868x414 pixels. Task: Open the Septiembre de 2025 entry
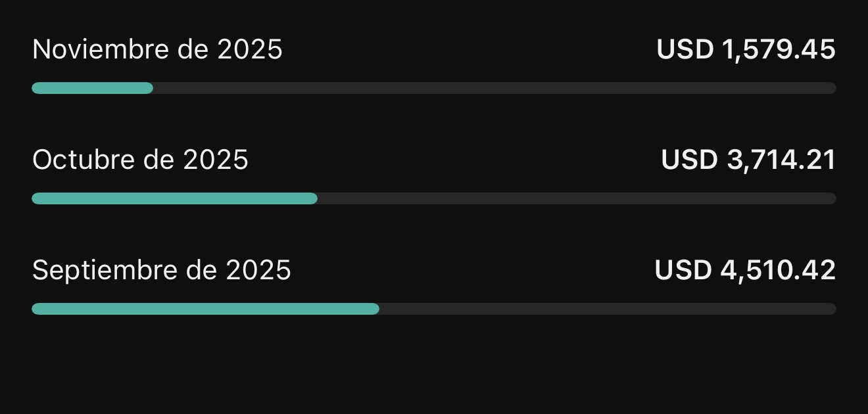tap(161, 271)
